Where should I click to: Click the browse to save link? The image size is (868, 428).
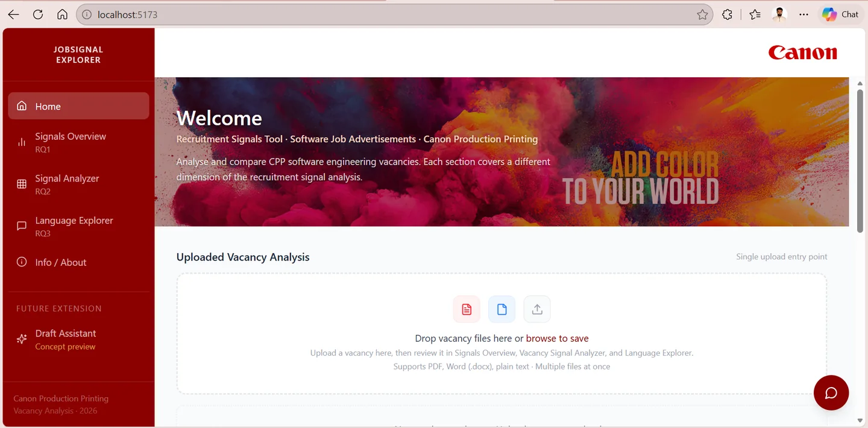click(x=557, y=339)
